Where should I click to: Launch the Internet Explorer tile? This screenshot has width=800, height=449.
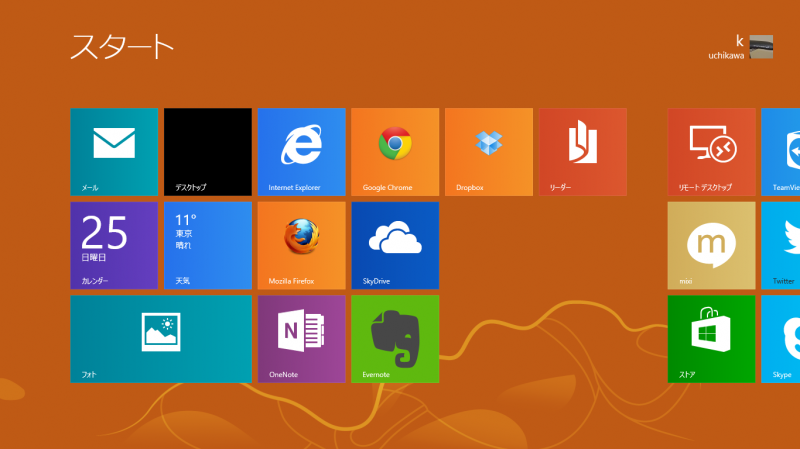tap(302, 152)
